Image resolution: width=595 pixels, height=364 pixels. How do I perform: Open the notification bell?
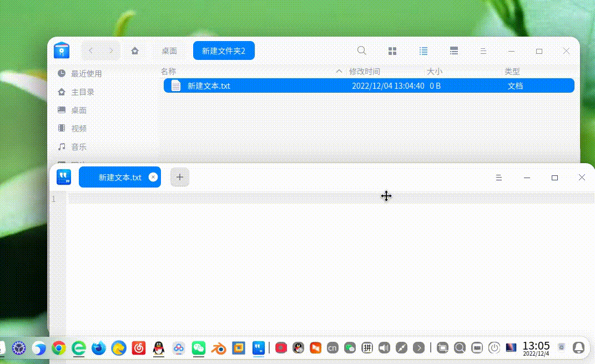coord(578,348)
